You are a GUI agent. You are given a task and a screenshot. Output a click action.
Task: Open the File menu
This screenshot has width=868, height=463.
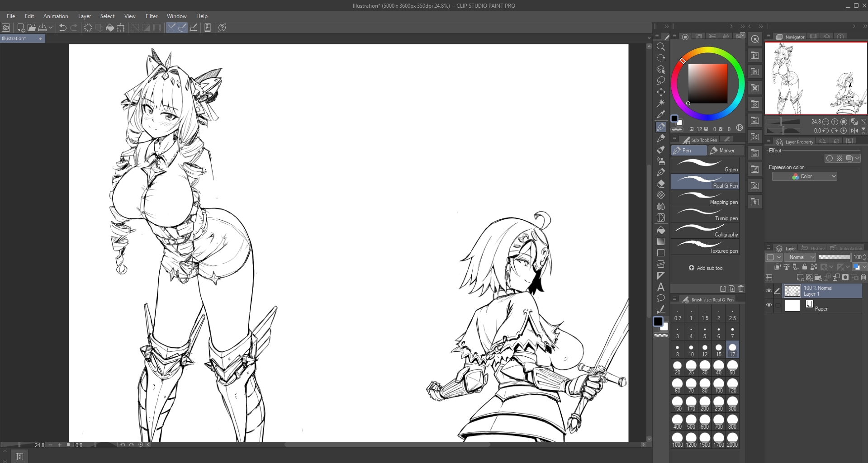(x=11, y=16)
